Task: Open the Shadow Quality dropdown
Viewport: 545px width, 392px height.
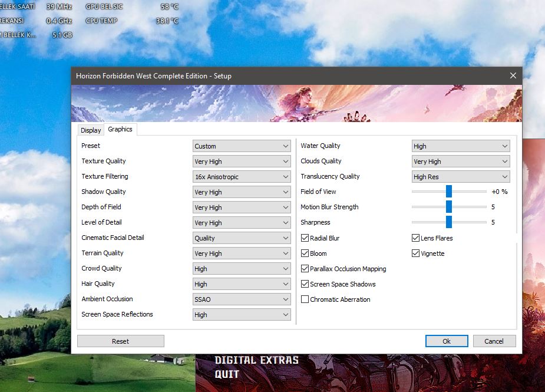Action: 242,192
